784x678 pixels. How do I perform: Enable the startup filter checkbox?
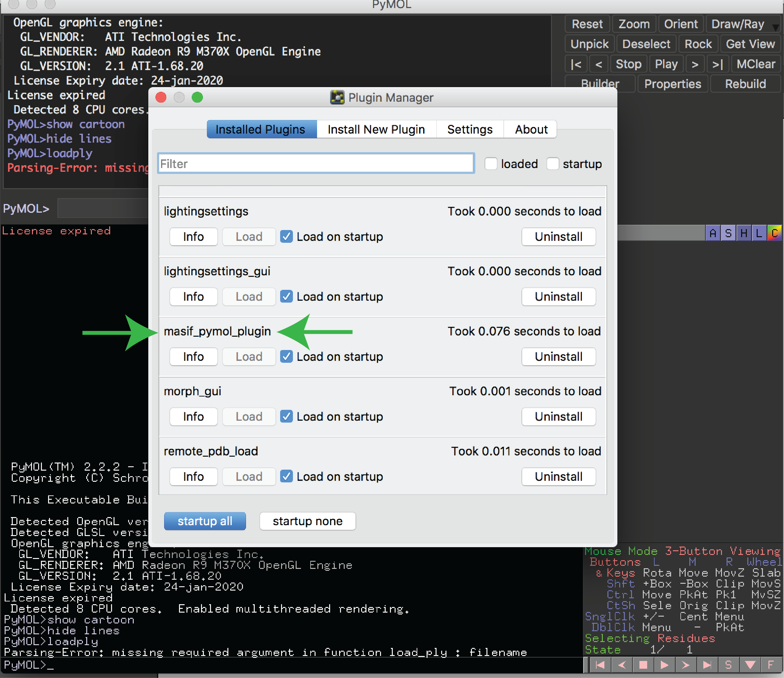[x=553, y=164]
